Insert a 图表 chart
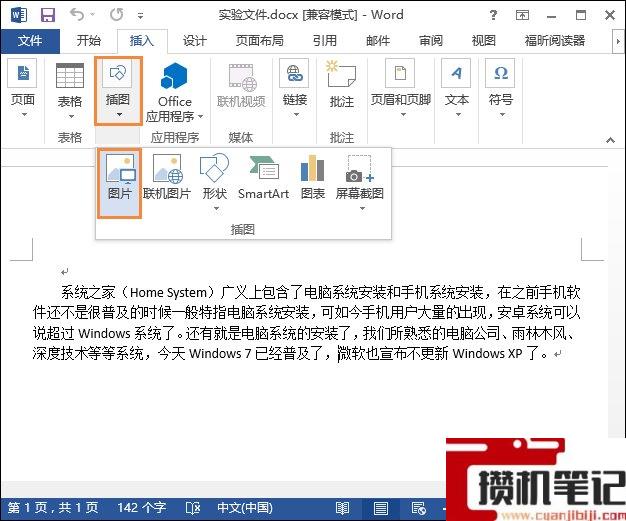 (x=313, y=177)
